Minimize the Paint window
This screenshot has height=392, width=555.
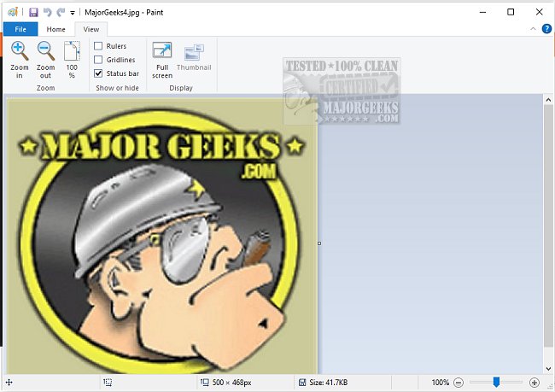[482, 13]
